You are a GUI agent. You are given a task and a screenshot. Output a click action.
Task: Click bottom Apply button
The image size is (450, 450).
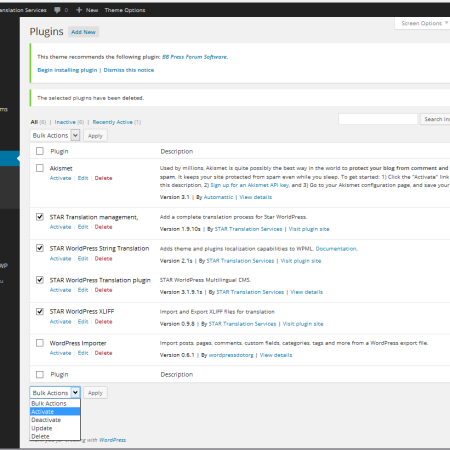[x=95, y=393]
